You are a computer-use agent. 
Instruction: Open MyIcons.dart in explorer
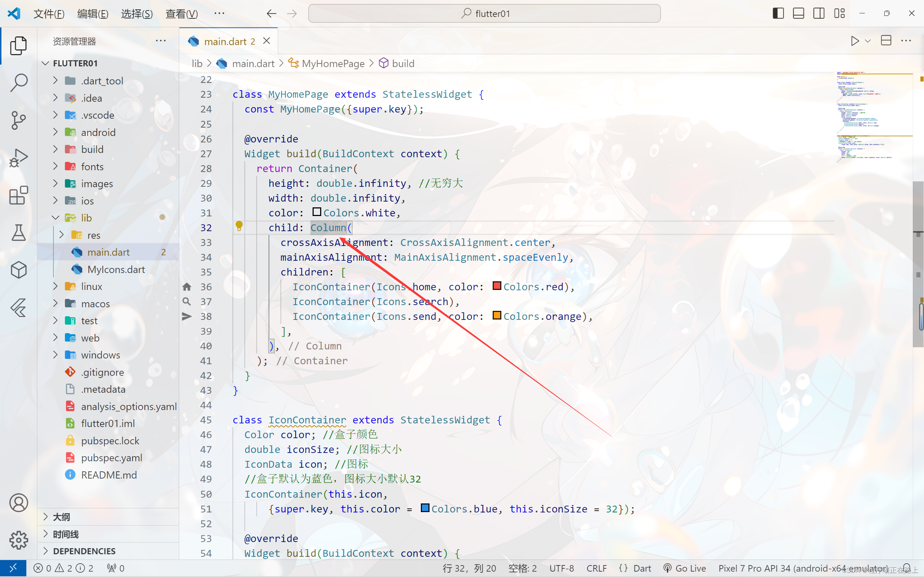(x=116, y=269)
